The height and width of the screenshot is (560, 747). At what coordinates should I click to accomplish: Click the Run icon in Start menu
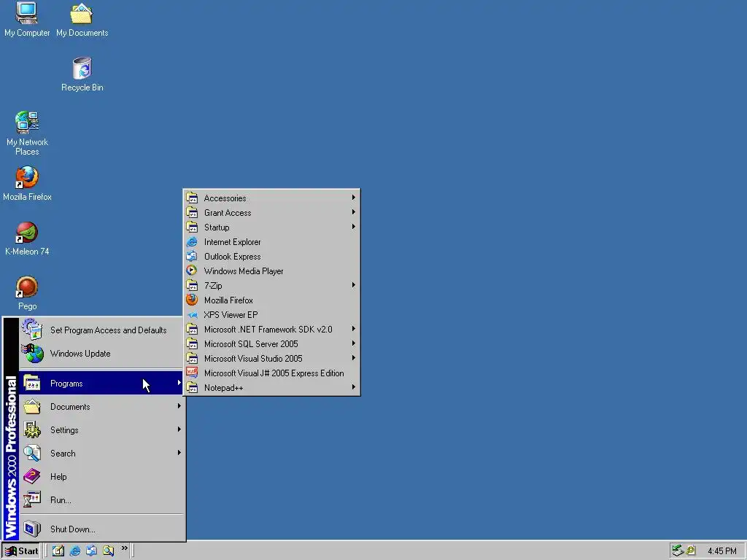[32, 499]
